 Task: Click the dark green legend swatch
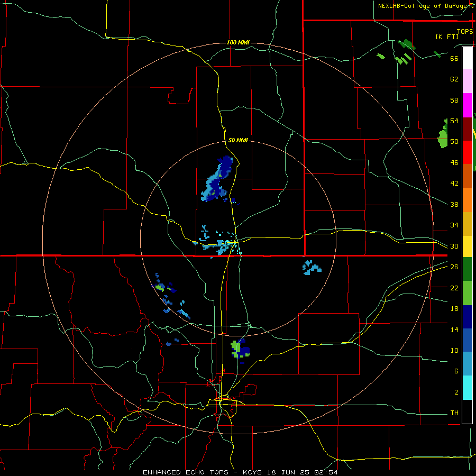[467, 269]
